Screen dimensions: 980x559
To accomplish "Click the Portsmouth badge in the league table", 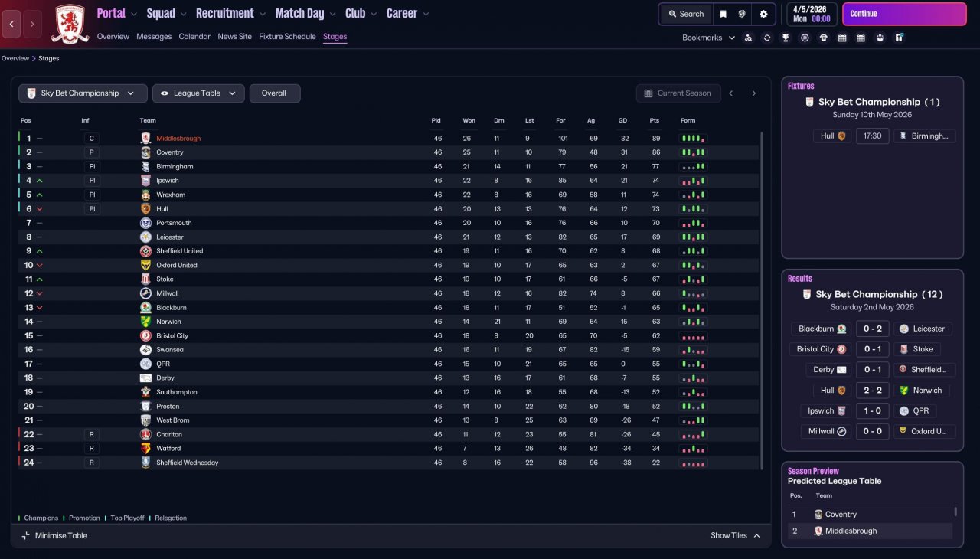I will click(145, 223).
